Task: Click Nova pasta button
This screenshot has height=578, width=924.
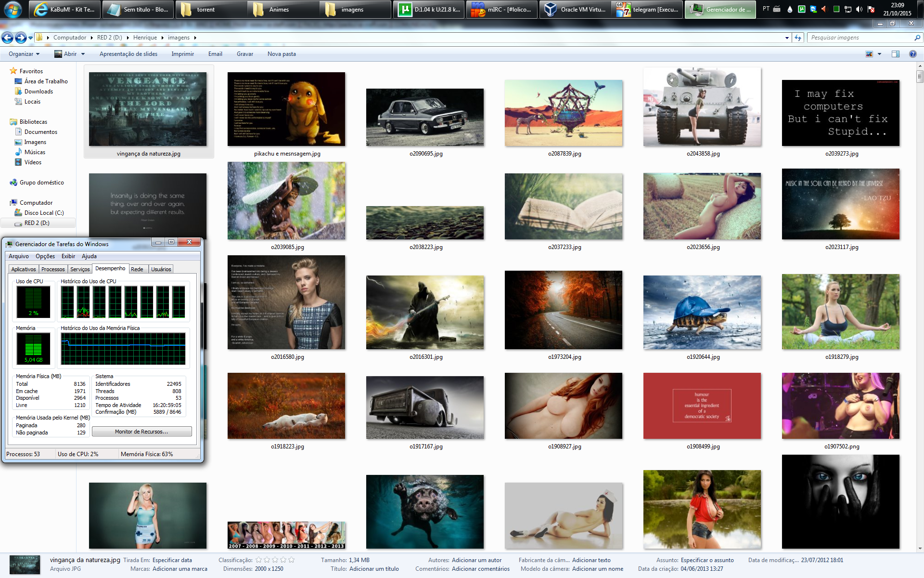Action: 282,54
